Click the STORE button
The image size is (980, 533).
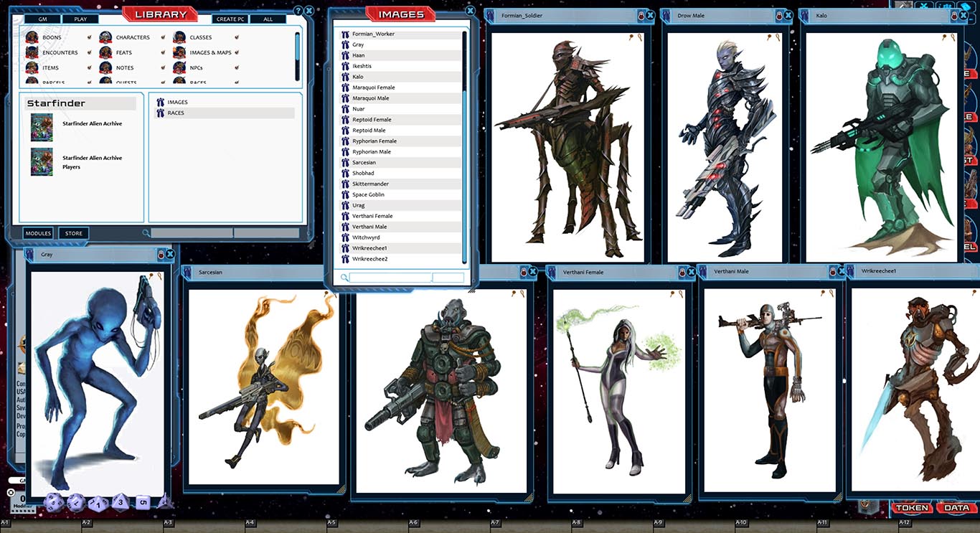coord(72,233)
